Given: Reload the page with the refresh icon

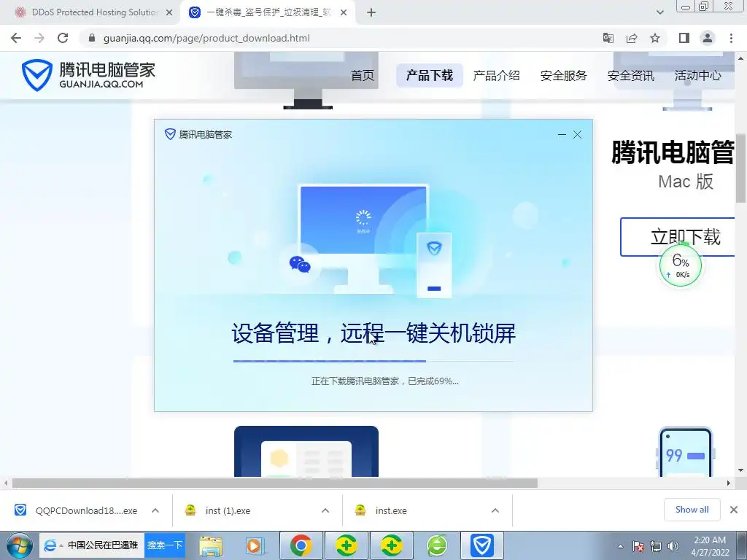Looking at the screenshot, I should 63,38.
